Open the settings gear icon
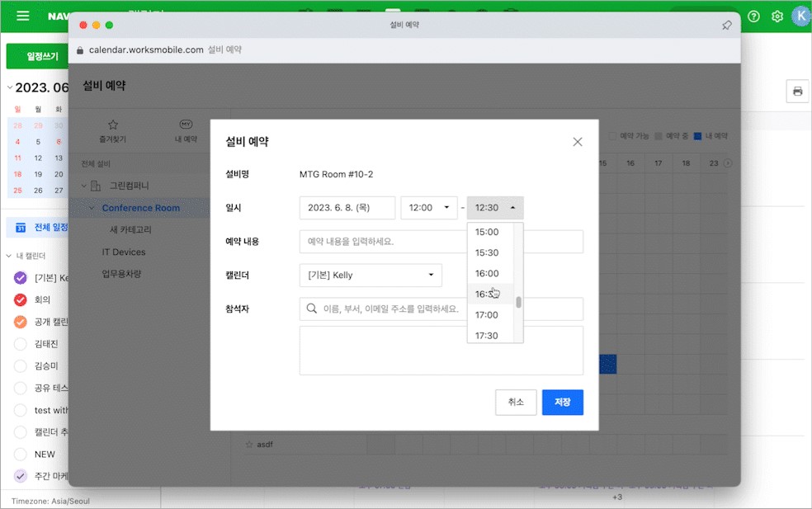 coord(777,16)
